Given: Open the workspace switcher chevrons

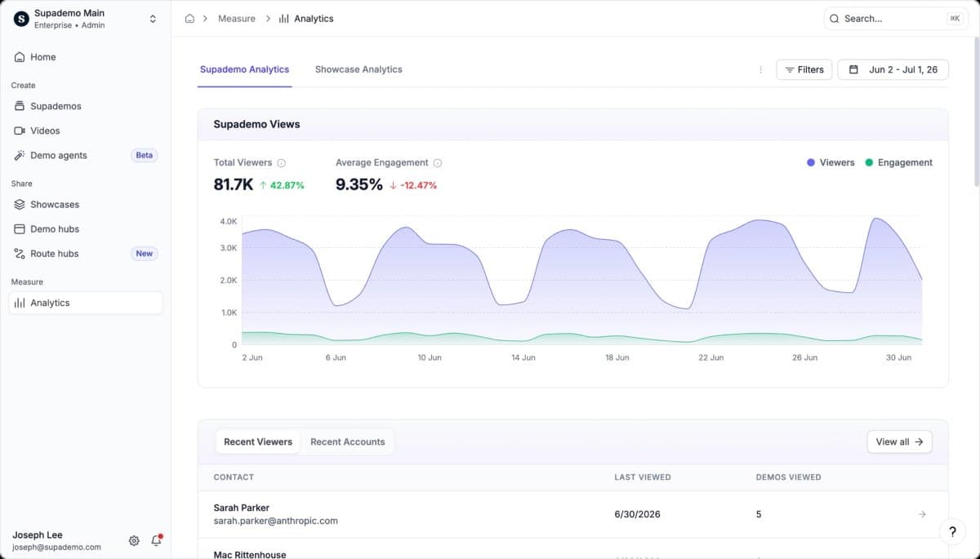Looking at the screenshot, I should (x=153, y=19).
